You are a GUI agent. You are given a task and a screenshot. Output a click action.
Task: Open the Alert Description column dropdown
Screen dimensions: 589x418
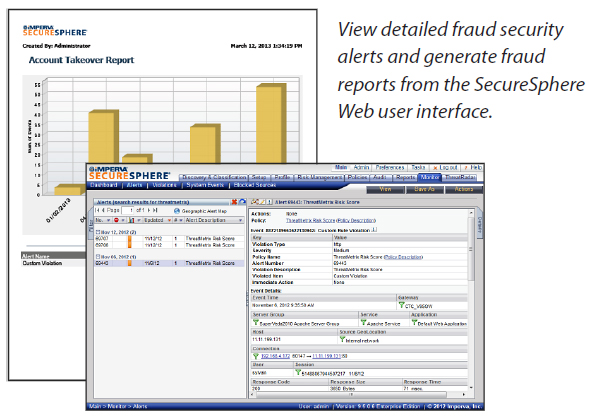[x=241, y=220]
